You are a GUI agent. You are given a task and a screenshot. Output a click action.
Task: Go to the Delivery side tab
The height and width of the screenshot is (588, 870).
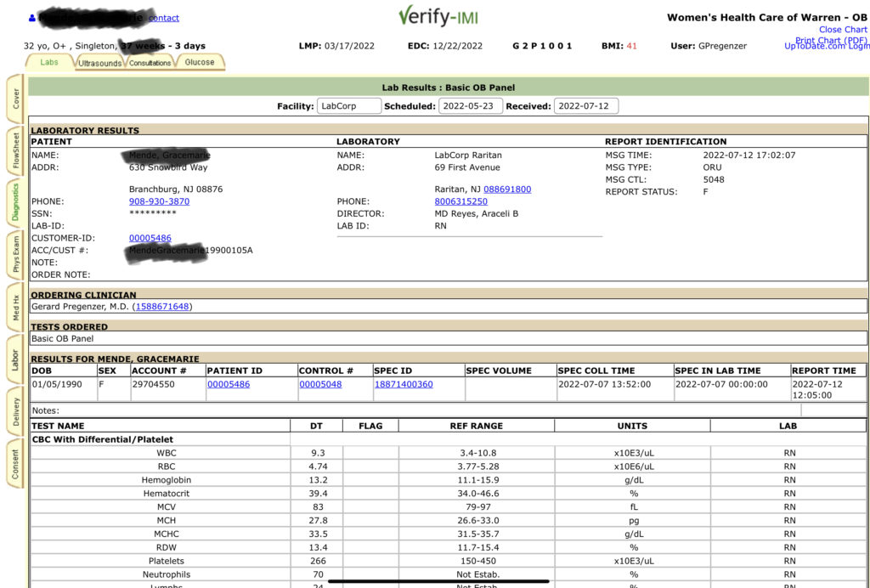pos(15,411)
